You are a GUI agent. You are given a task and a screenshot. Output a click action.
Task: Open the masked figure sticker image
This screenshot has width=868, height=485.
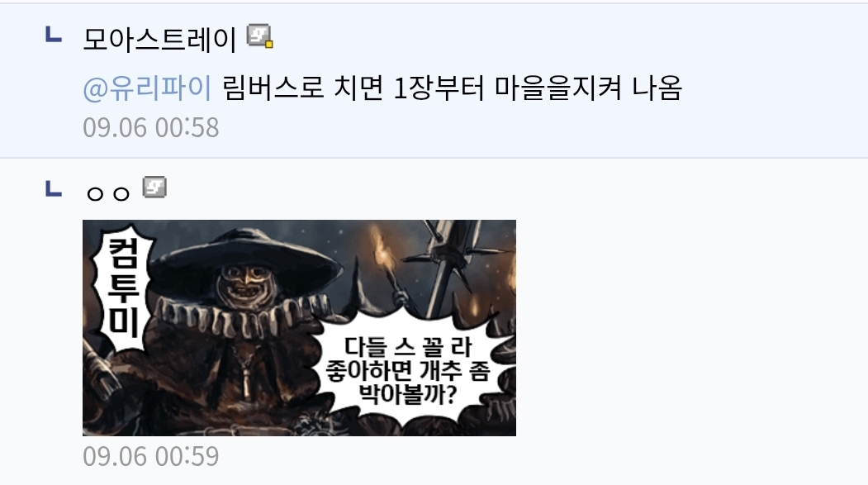point(299,328)
